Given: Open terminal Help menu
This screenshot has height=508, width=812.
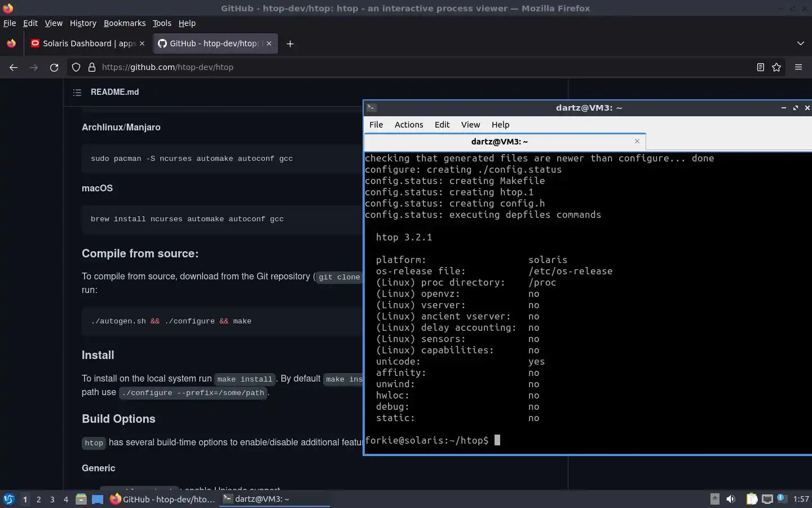Looking at the screenshot, I should [500, 125].
